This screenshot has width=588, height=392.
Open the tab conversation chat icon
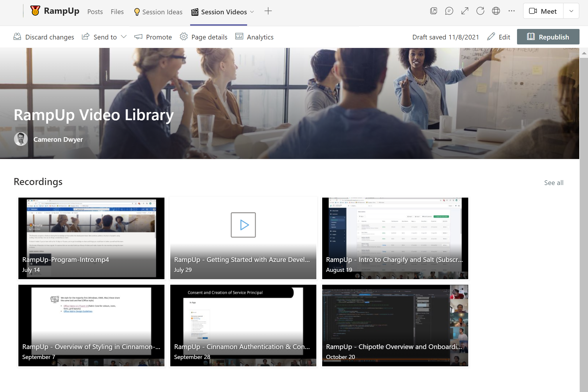click(449, 11)
